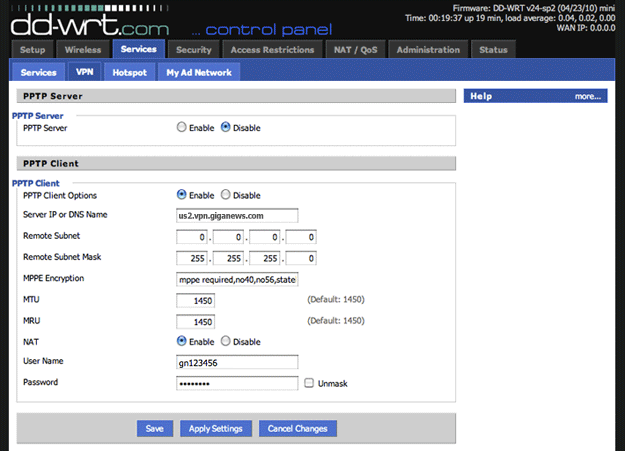Click the Unmask label text
The height and width of the screenshot is (451, 625).
(332, 384)
